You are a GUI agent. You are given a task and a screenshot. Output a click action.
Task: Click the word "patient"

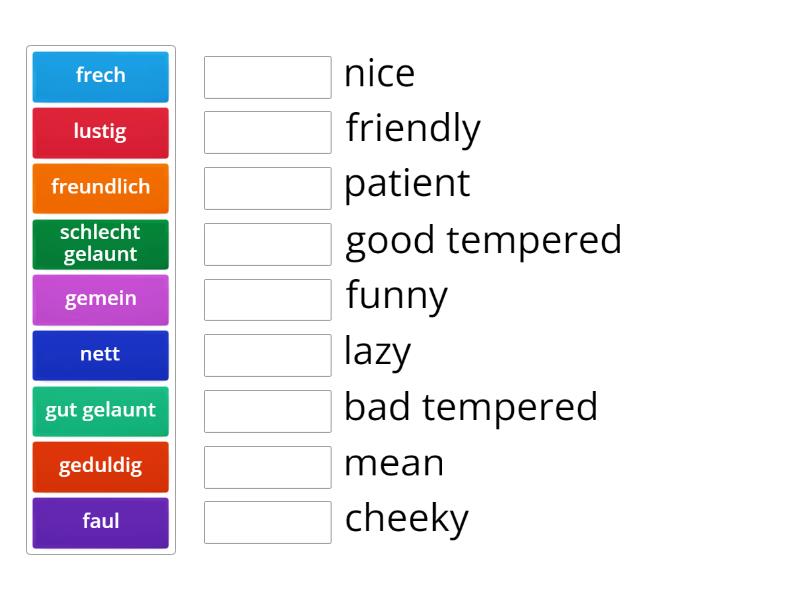click(x=406, y=184)
